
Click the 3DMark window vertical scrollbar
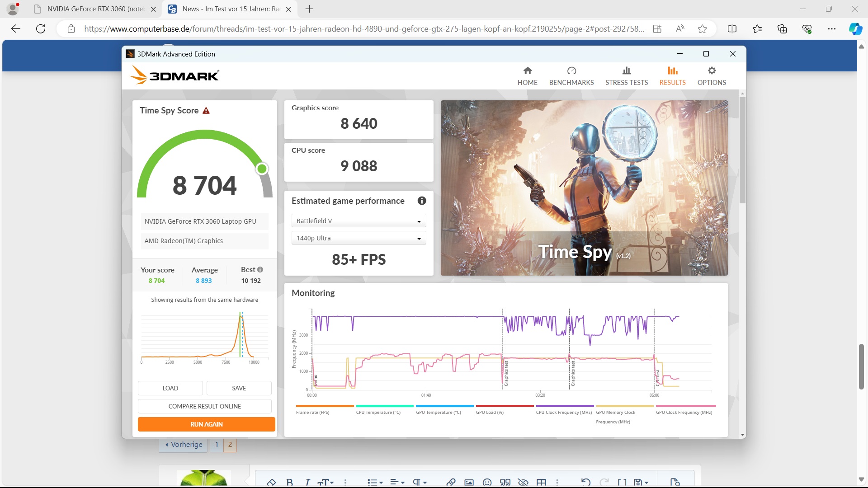[x=742, y=149]
